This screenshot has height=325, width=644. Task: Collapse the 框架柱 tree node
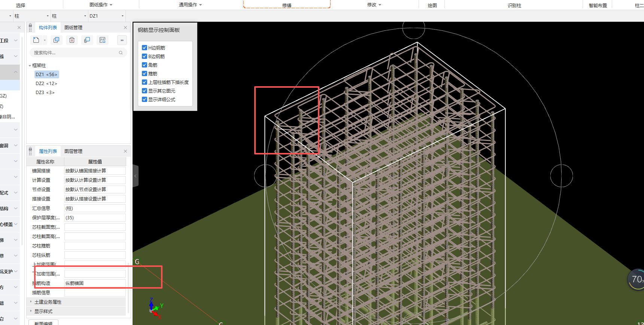pos(30,66)
